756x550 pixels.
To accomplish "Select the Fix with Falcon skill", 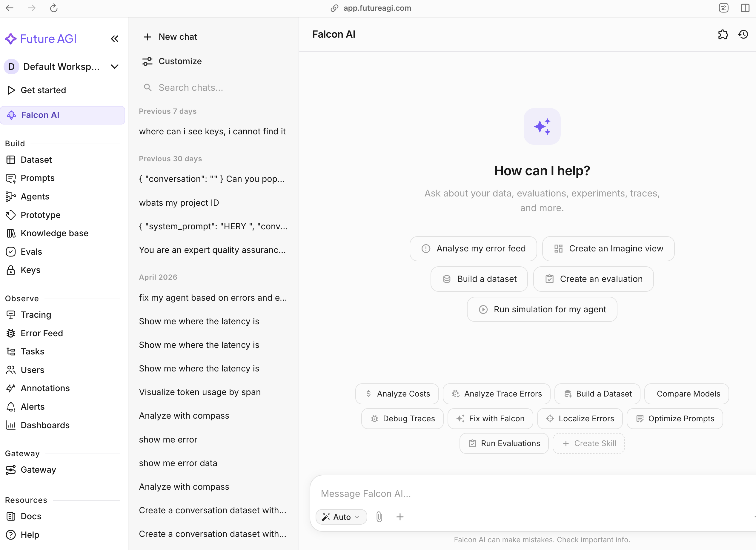I will [490, 419].
